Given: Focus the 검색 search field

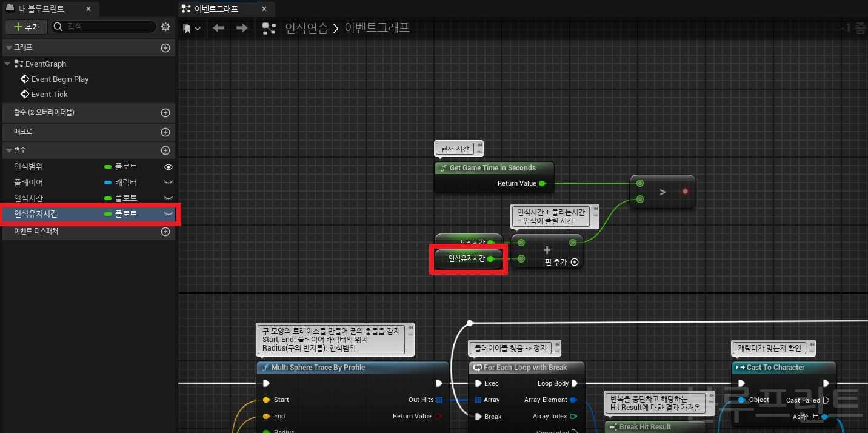Looking at the screenshot, I should click(104, 27).
